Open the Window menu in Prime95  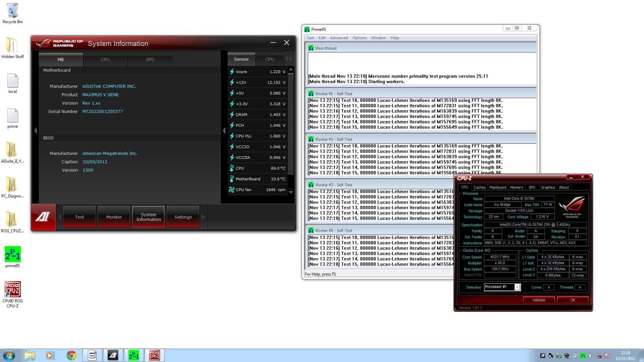pos(379,38)
